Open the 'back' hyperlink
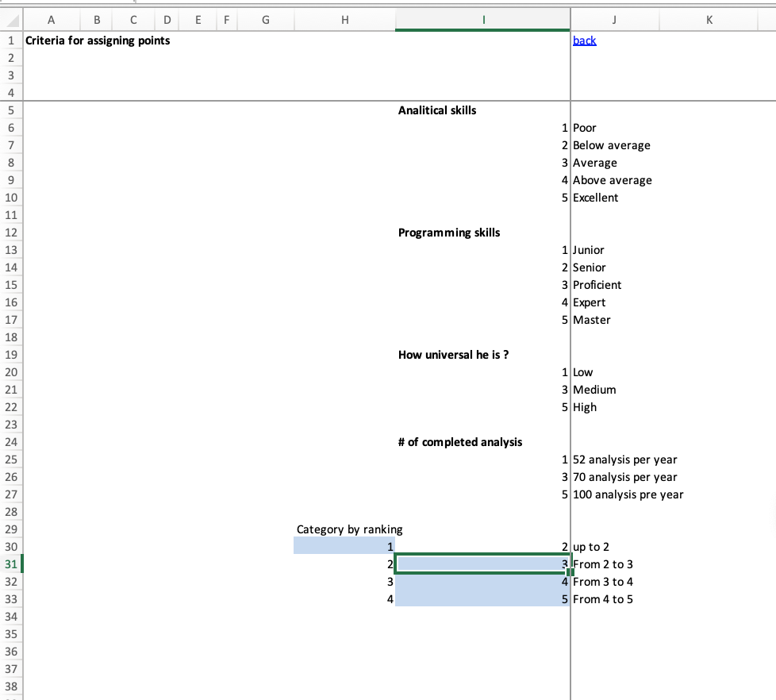 tap(584, 40)
